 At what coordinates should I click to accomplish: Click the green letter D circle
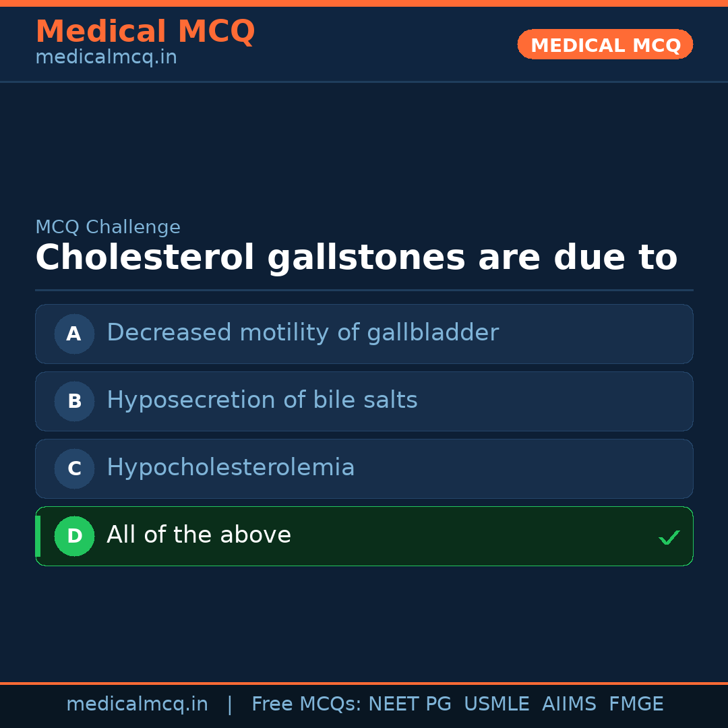(74, 536)
